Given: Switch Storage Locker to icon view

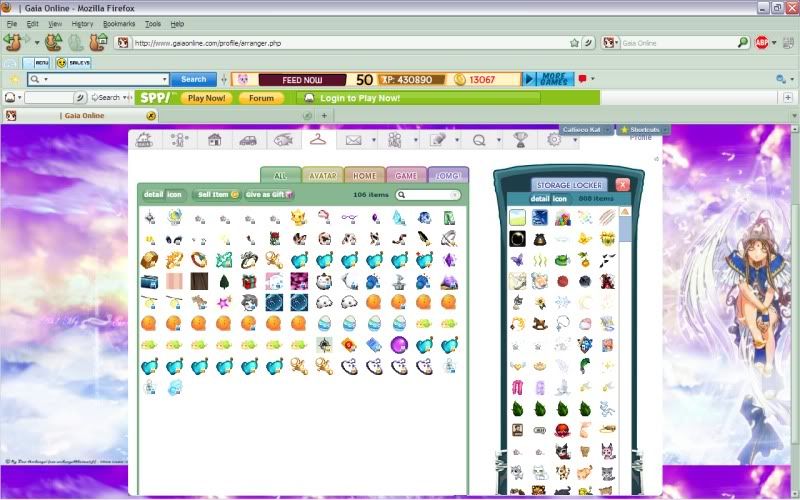Looking at the screenshot, I should click(560, 198).
